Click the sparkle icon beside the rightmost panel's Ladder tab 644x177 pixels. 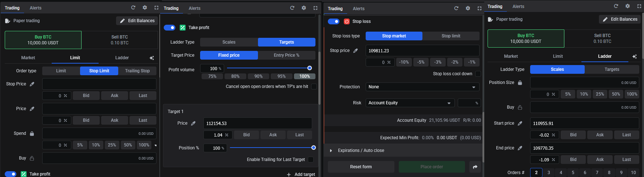coord(635,56)
